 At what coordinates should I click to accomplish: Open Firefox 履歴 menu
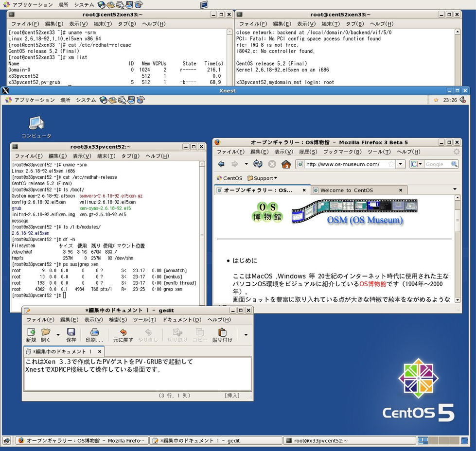tap(308, 152)
